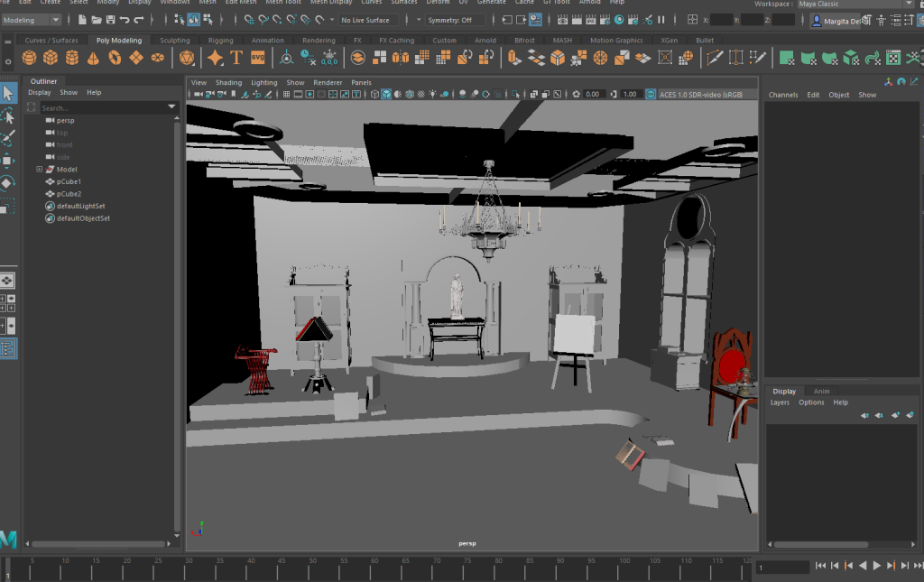Viewport: 924px width, 582px height.
Task: Click the New Scene icon
Action: 82,20
